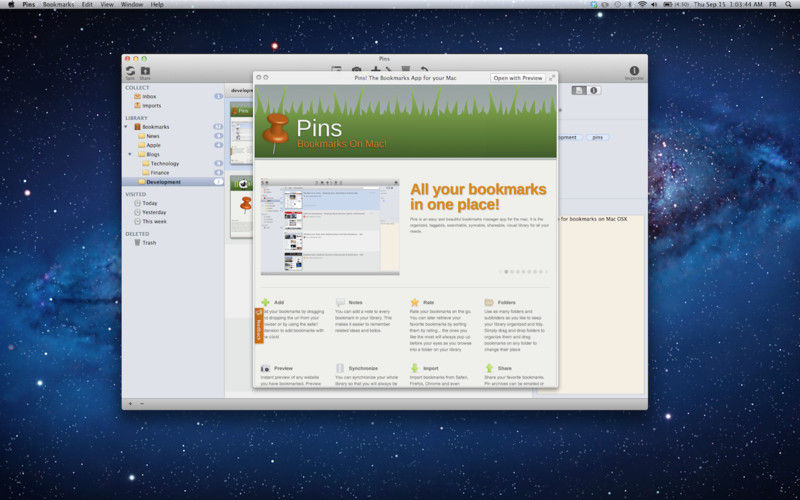Screen dimensions: 800x500
Task: Open the Edit menu
Action: pos(87,4)
